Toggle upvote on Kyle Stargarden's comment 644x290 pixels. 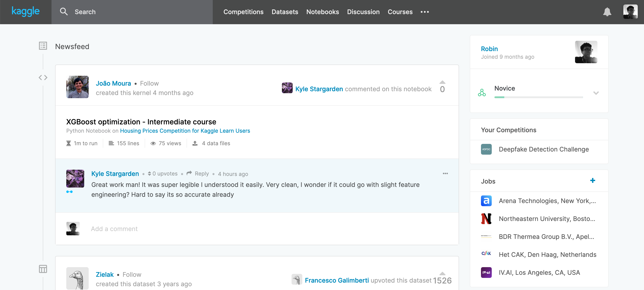pos(150,174)
